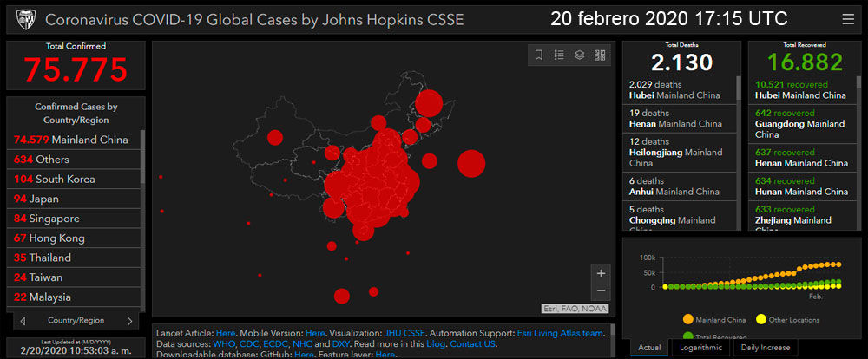Open the map layers icon

(579, 55)
